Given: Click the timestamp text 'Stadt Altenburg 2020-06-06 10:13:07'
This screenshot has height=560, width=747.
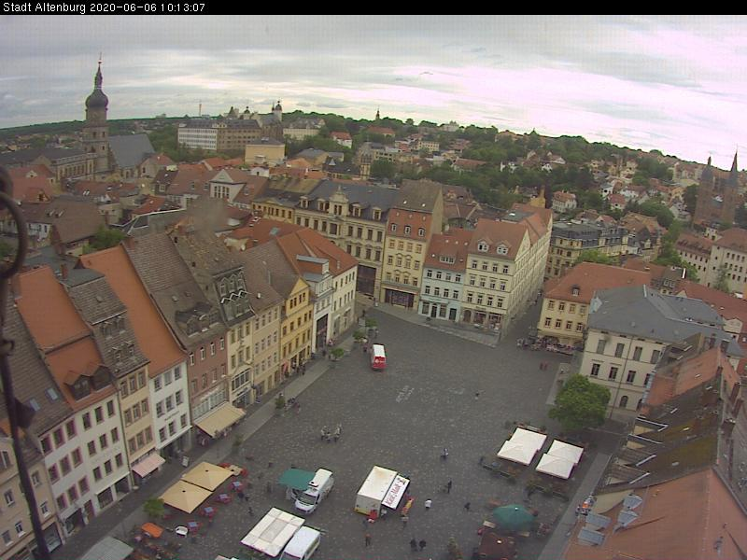Looking at the screenshot, I should (x=104, y=7).
